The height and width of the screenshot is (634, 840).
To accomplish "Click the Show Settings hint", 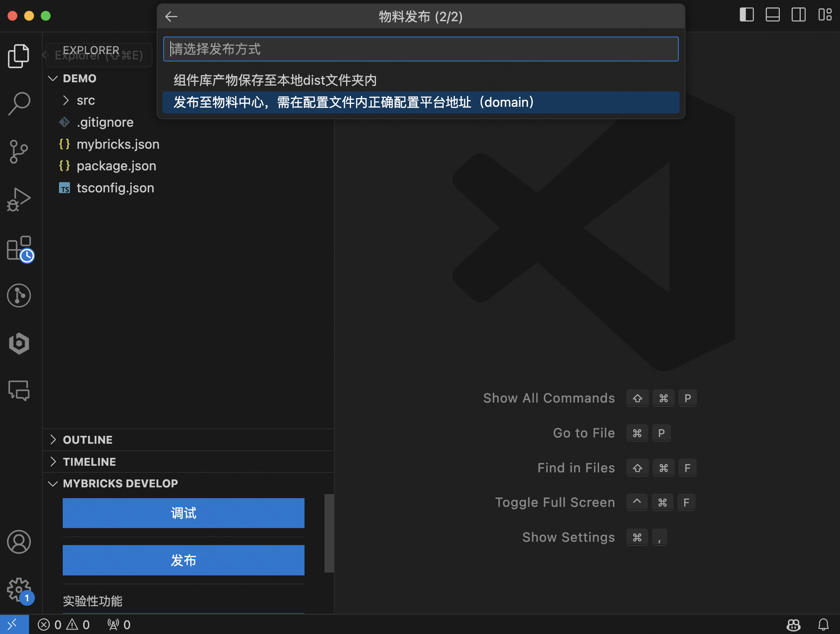I will [x=594, y=537].
